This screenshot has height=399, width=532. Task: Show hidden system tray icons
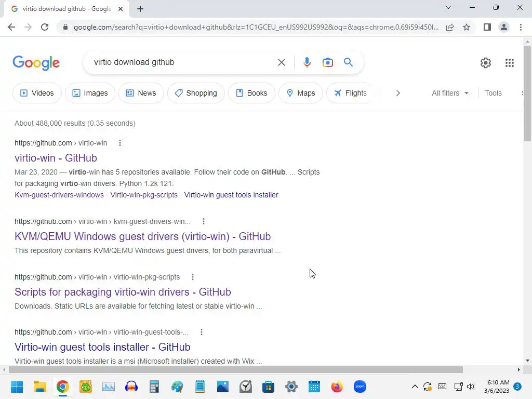(415, 387)
